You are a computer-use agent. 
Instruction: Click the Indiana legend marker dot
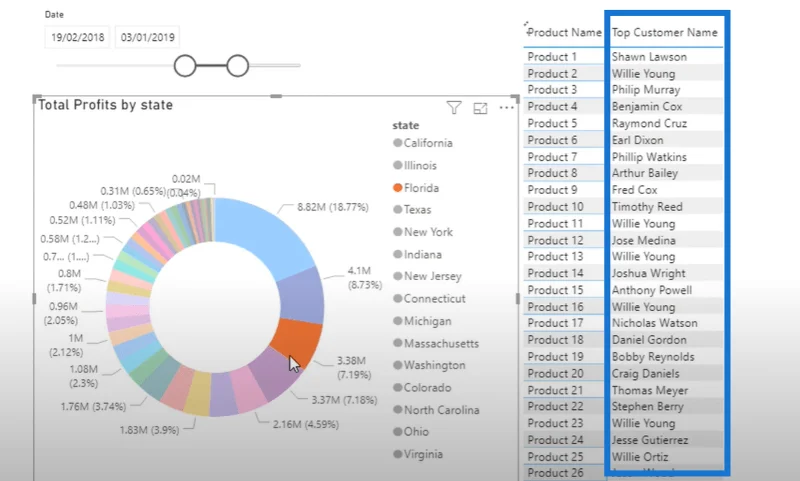click(397, 254)
